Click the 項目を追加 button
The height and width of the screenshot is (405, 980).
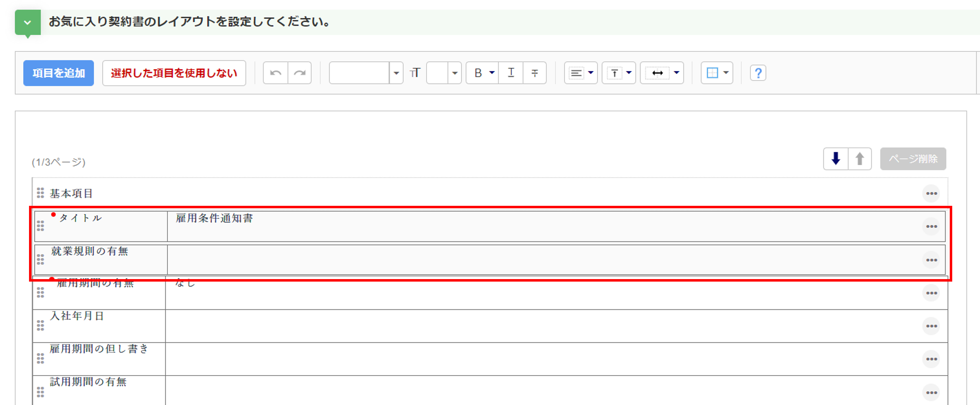(58, 73)
